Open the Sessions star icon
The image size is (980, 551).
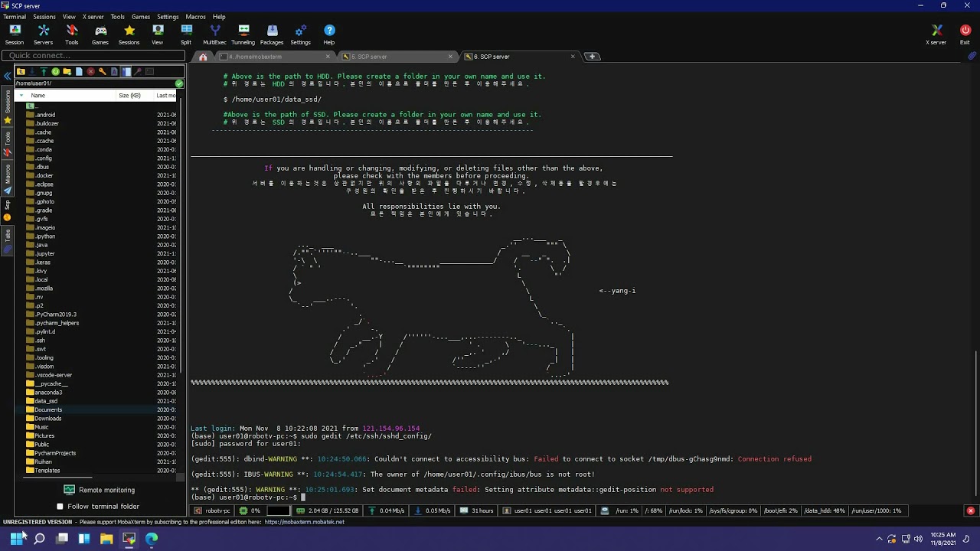pyautogui.click(x=129, y=34)
